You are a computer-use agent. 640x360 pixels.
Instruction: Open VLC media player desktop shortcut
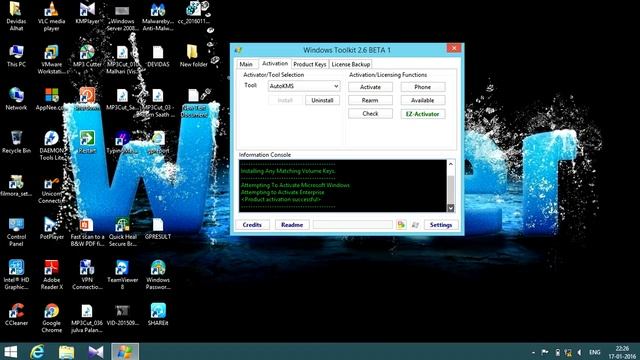(51, 16)
